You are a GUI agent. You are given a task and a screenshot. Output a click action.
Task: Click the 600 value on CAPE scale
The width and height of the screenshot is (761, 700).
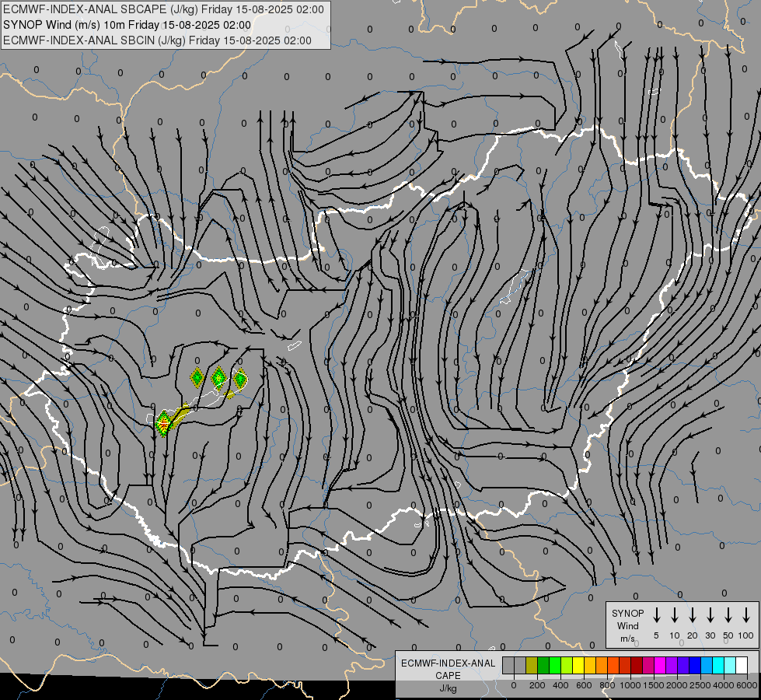coord(584,685)
